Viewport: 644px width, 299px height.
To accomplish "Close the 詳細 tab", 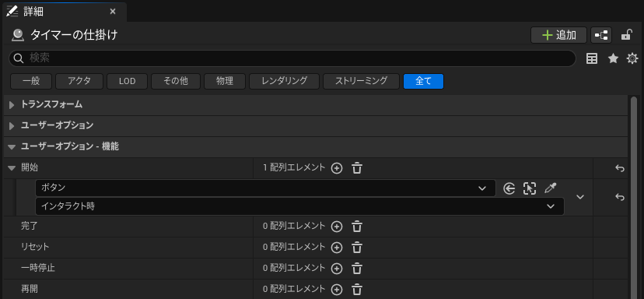I will click(x=113, y=12).
